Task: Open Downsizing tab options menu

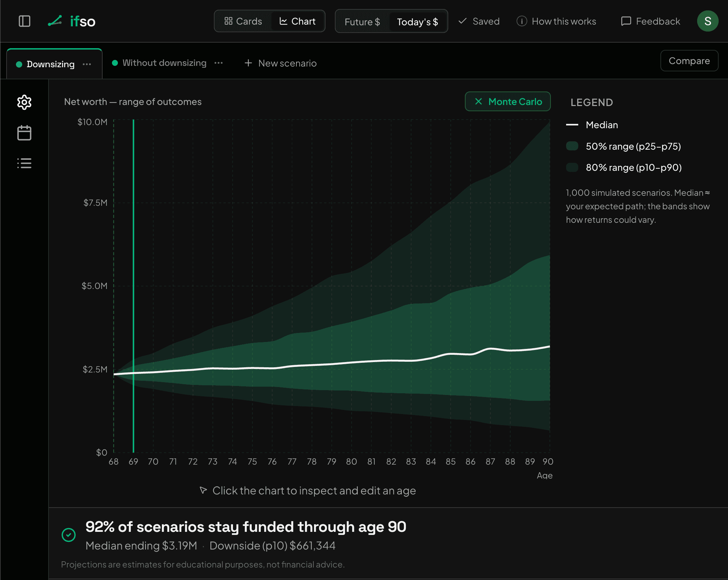Action: 87,64
